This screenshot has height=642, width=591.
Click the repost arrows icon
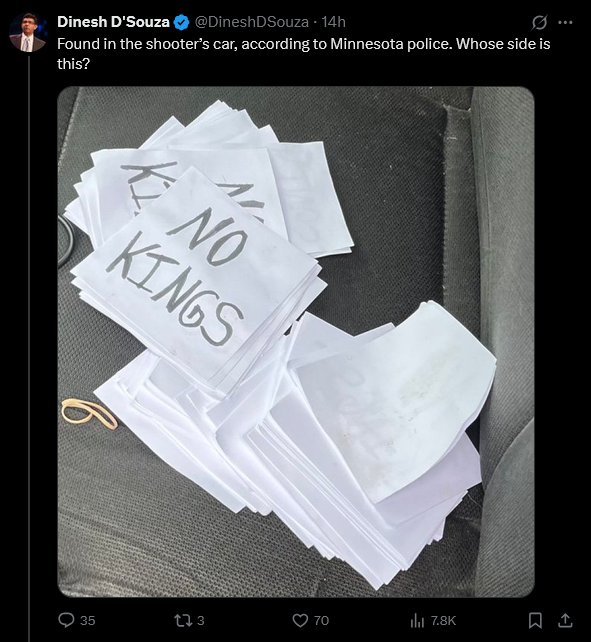tap(181, 620)
